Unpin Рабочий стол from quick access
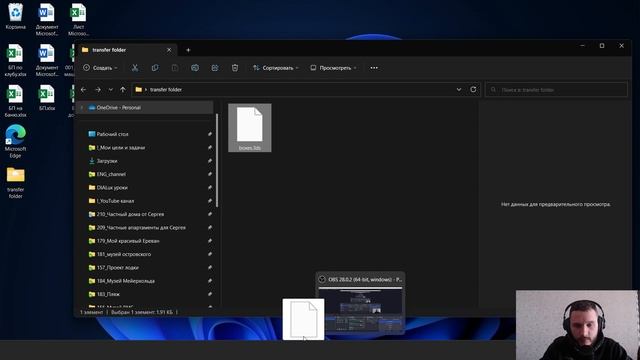 point(210,134)
